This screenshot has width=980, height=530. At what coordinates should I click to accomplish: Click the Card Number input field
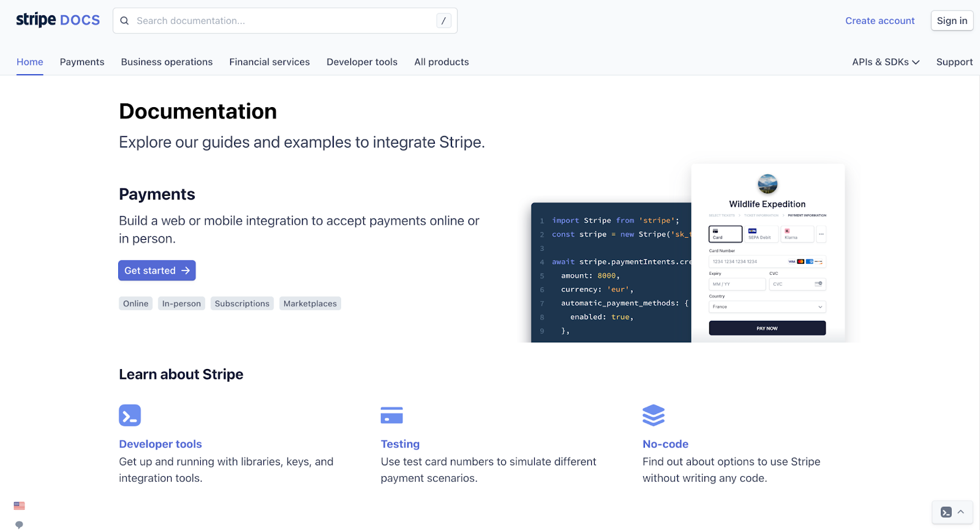point(767,261)
